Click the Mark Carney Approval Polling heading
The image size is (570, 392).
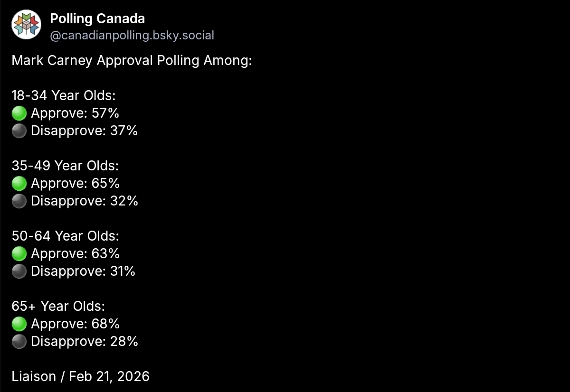(132, 61)
